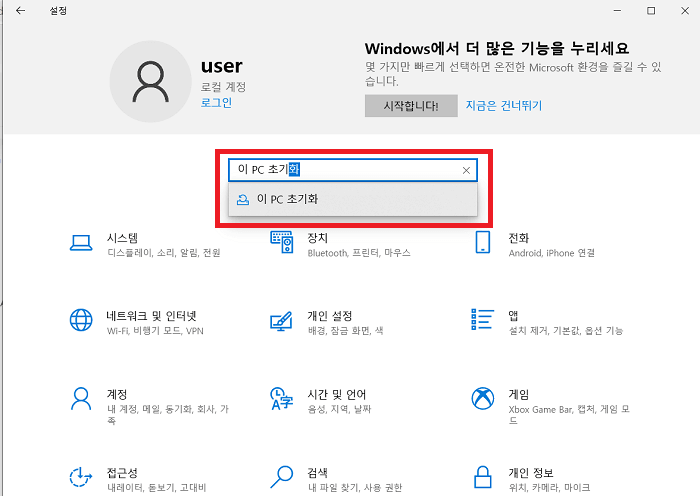700x496 pixels.
Task: Open the 시스템 settings label
Action: (122, 238)
